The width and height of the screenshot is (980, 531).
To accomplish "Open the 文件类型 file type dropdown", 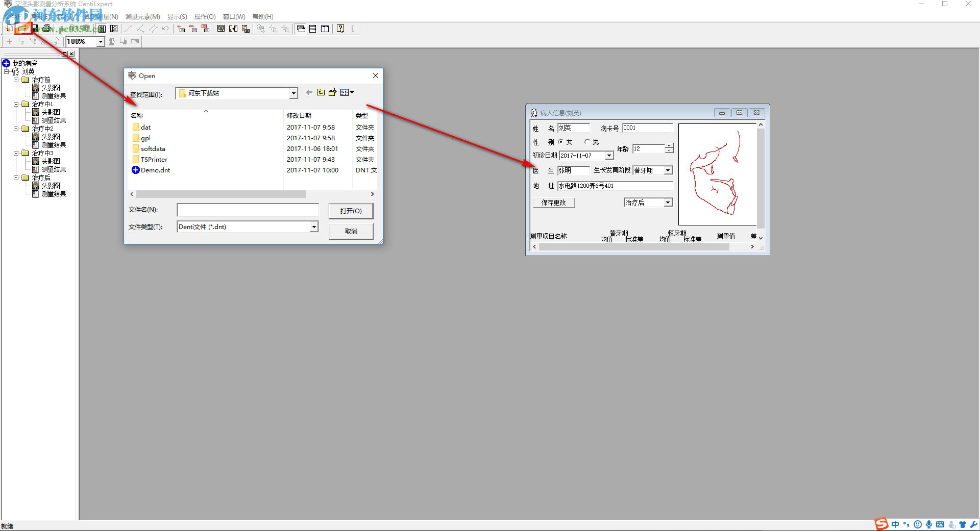I will (x=314, y=227).
